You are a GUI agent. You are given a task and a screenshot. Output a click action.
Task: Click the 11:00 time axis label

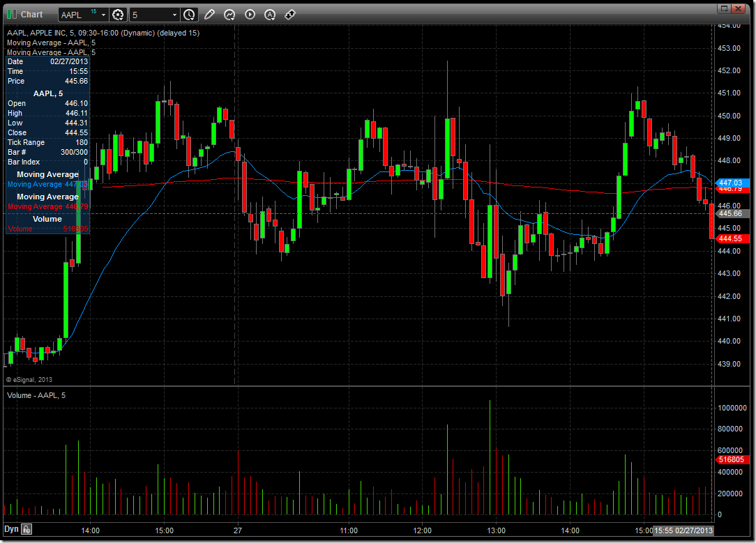pyautogui.click(x=349, y=530)
